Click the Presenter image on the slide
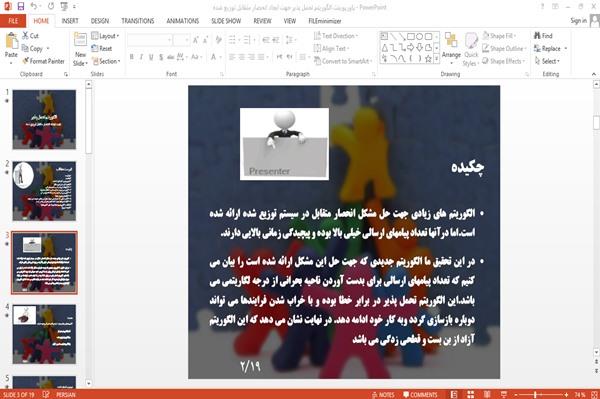The width and height of the screenshot is (600, 399). coord(284,144)
